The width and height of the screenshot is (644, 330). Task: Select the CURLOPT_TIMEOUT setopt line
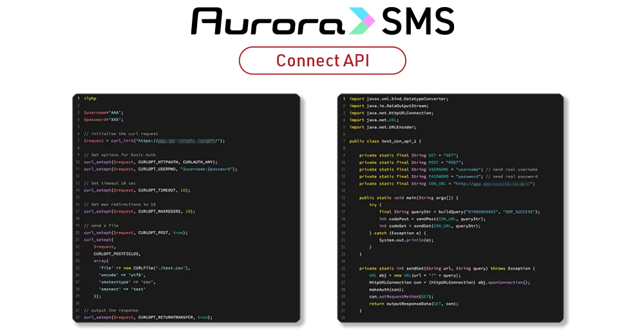137,190
